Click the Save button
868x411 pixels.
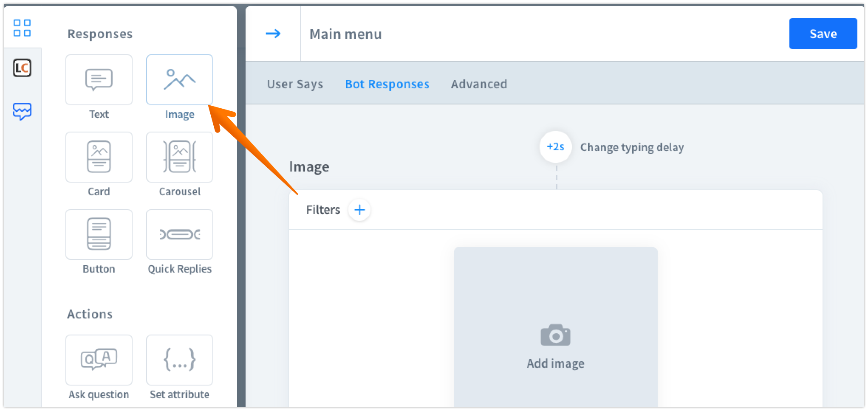coord(823,34)
